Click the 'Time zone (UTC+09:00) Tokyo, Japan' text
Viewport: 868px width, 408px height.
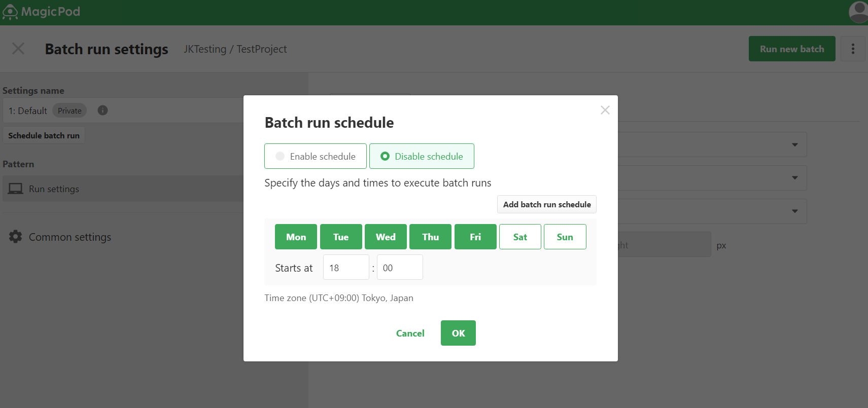tap(339, 298)
